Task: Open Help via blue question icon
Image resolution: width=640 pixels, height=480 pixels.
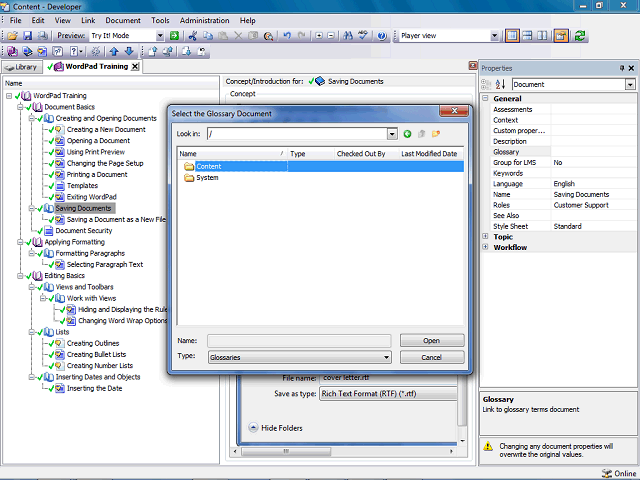Action: pyautogui.click(x=382, y=36)
